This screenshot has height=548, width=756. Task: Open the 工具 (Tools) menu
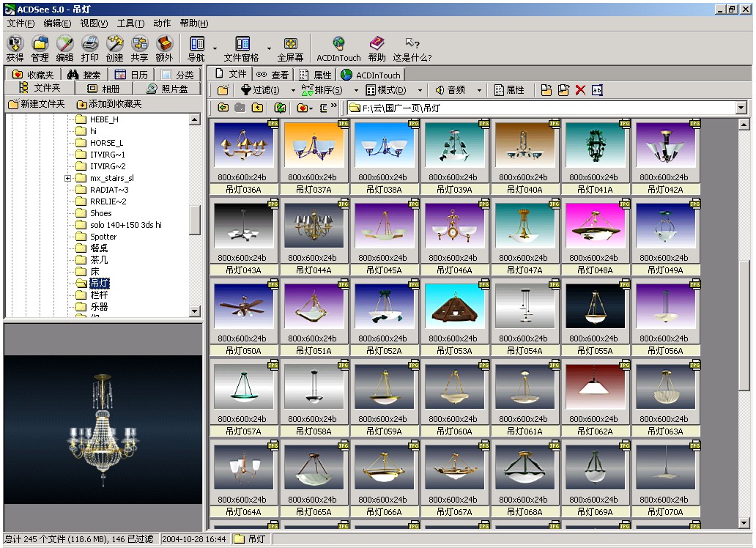point(130,23)
